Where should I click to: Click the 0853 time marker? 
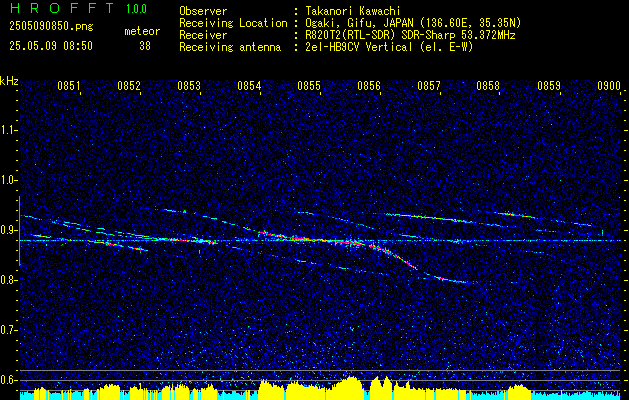tap(189, 86)
